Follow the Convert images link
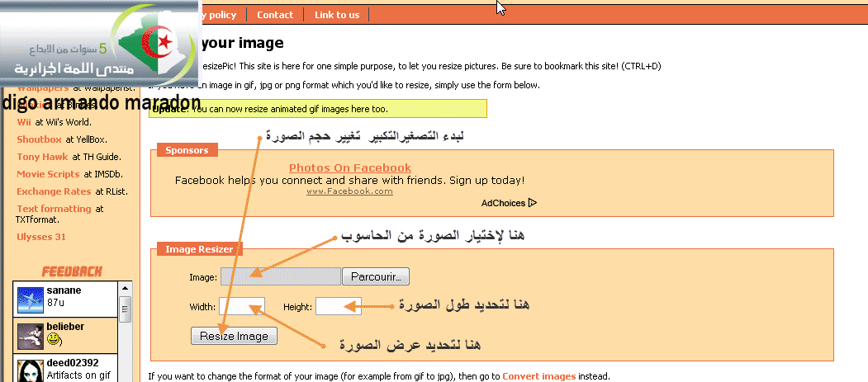 (538, 376)
